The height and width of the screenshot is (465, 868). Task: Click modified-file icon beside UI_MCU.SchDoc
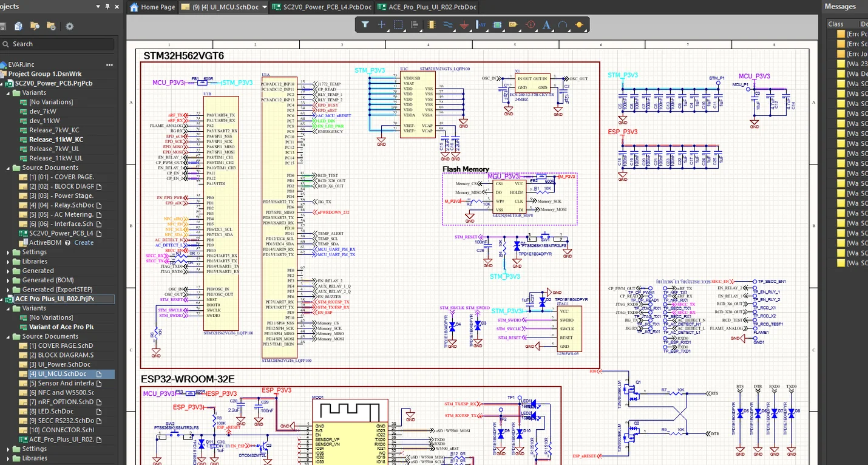(99, 374)
